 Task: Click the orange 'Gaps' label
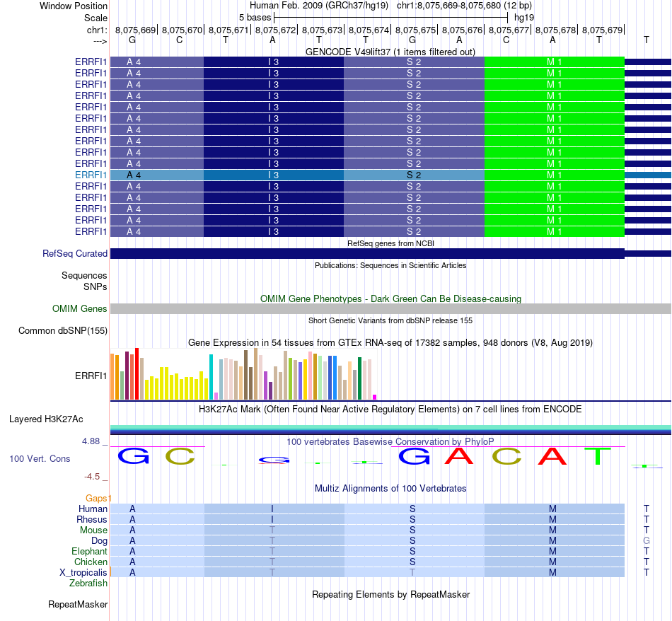pyautogui.click(x=96, y=498)
